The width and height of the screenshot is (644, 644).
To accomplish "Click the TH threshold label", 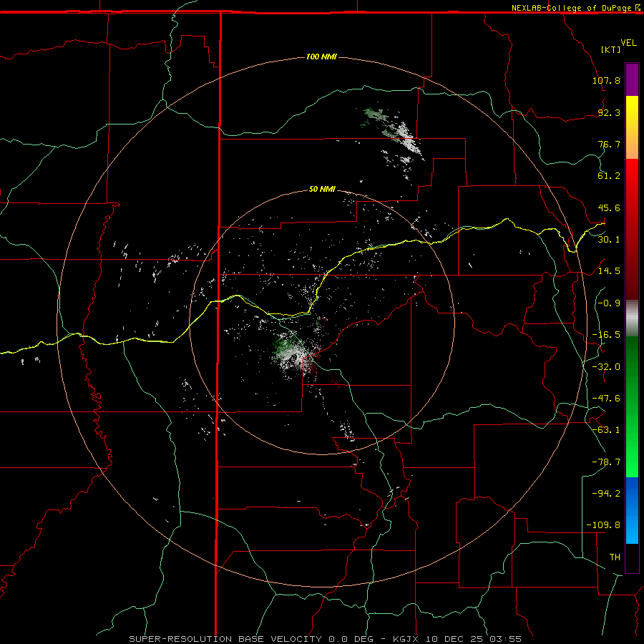I will [x=615, y=557].
